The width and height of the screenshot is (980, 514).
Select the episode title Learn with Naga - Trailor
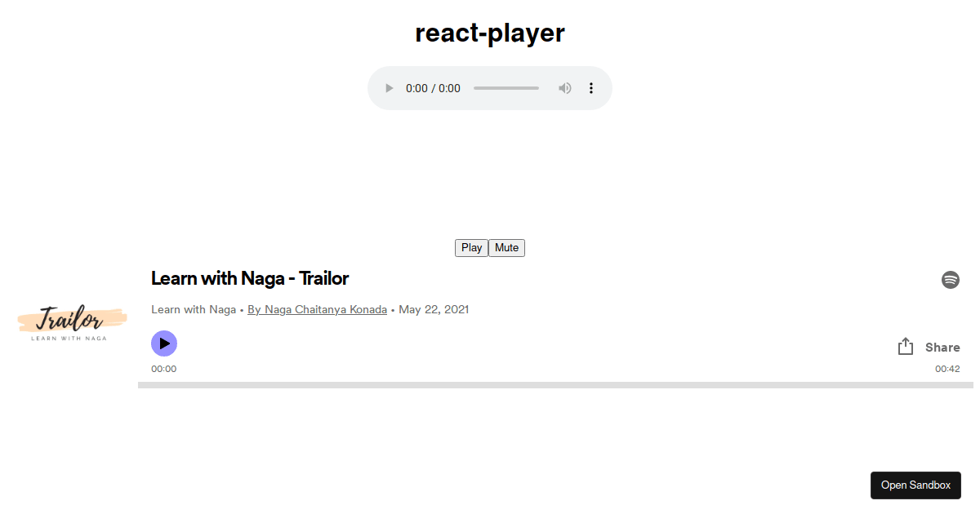tap(250, 278)
